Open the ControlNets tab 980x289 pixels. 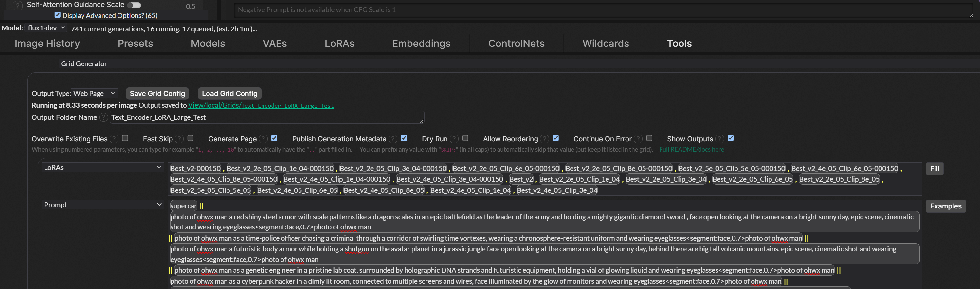(x=516, y=44)
